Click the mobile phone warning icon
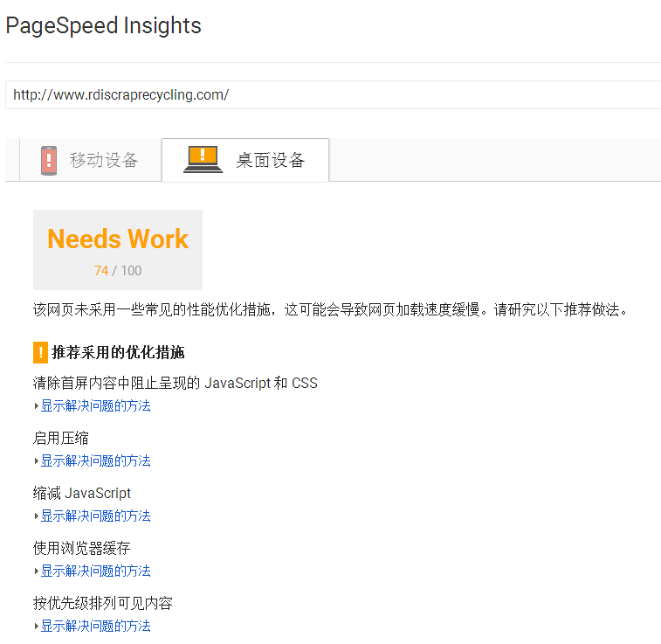This screenshot has height=644, width=661. coord(49,160)
